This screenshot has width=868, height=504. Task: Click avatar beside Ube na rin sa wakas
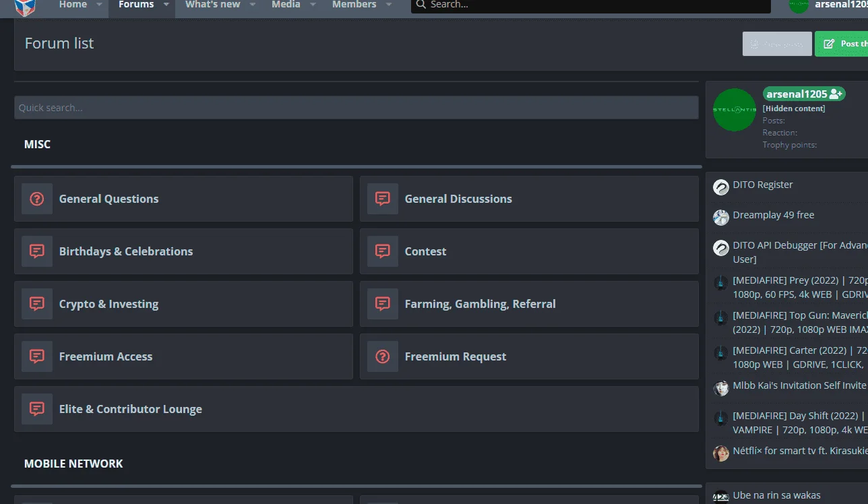point(721,497)
